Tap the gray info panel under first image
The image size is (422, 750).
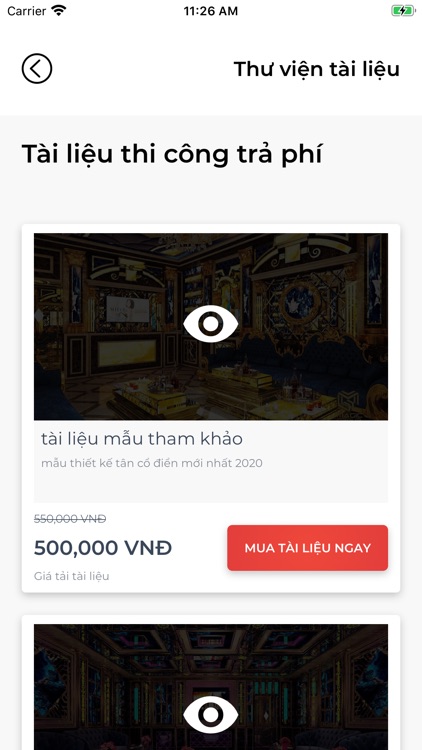click(x=211, y=461)
